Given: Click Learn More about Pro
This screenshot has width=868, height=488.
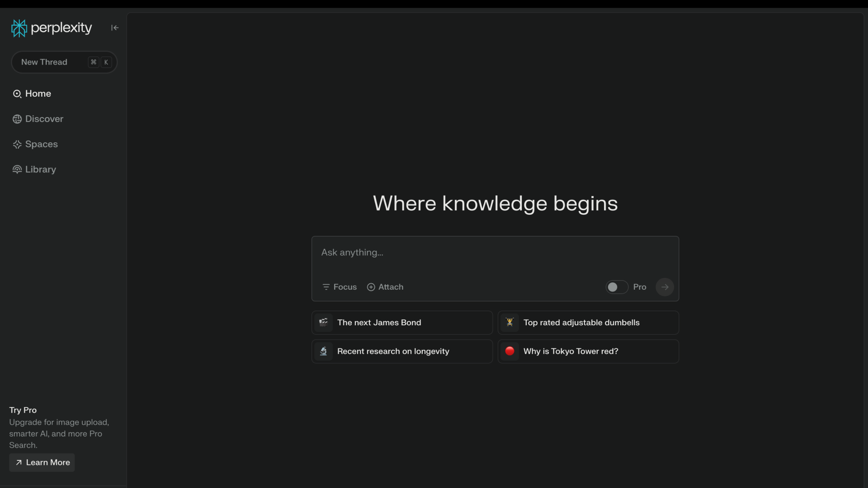Looking at the screenshot, I should point(42,463).
